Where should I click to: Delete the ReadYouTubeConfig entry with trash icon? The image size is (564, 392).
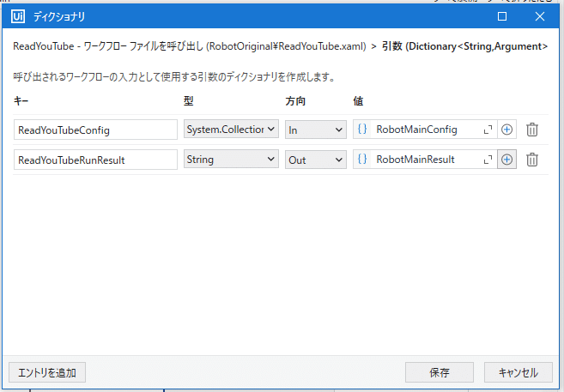pyautogui.click(x=531, y=130)
